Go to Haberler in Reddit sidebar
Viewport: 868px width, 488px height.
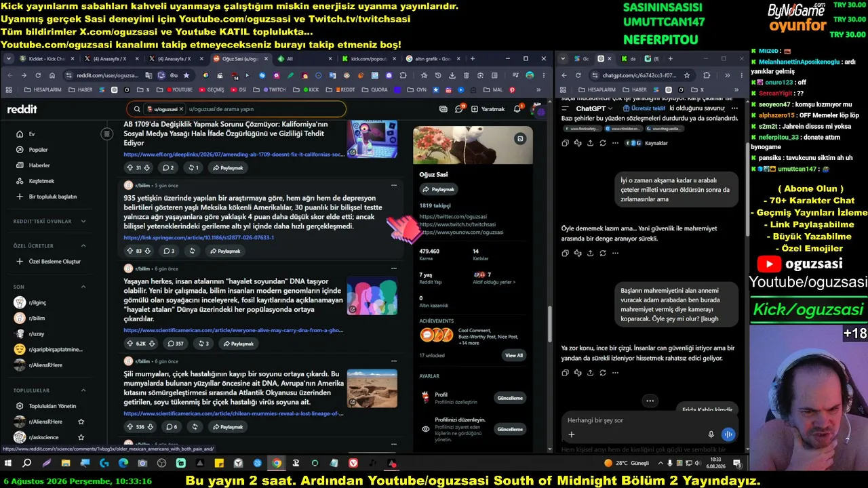[39, 165]
